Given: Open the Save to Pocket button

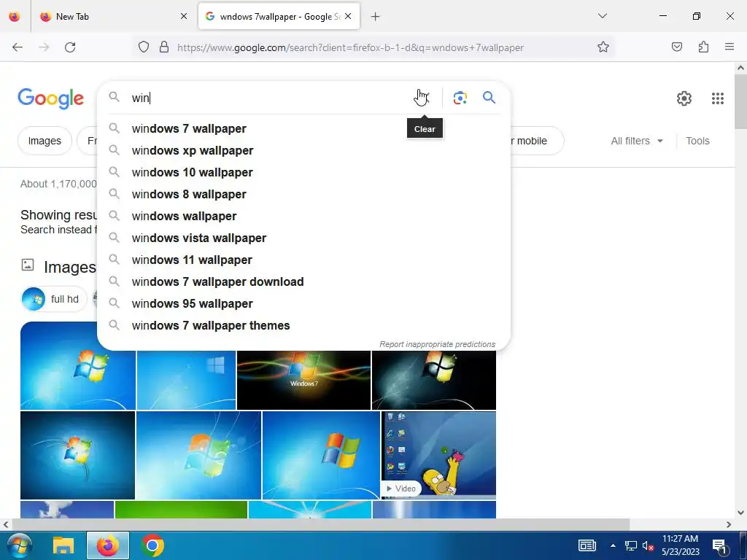Looking at the screenshot, I should (676, 47).
